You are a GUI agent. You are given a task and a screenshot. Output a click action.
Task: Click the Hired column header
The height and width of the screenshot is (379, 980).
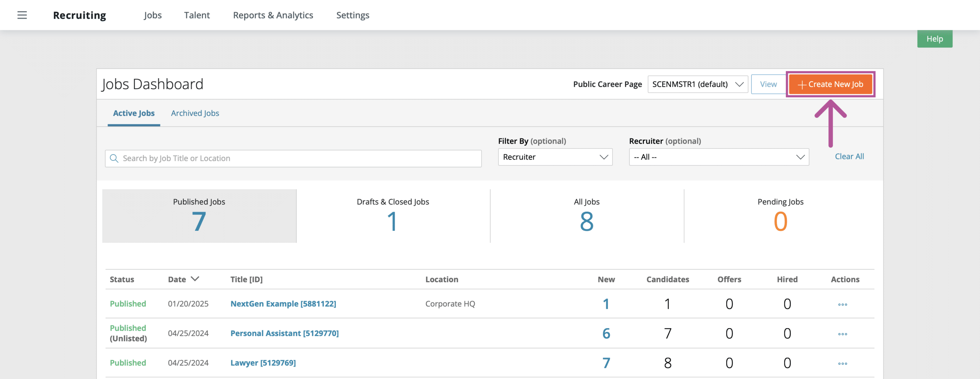pyautogui.click(x=787, y=279)
